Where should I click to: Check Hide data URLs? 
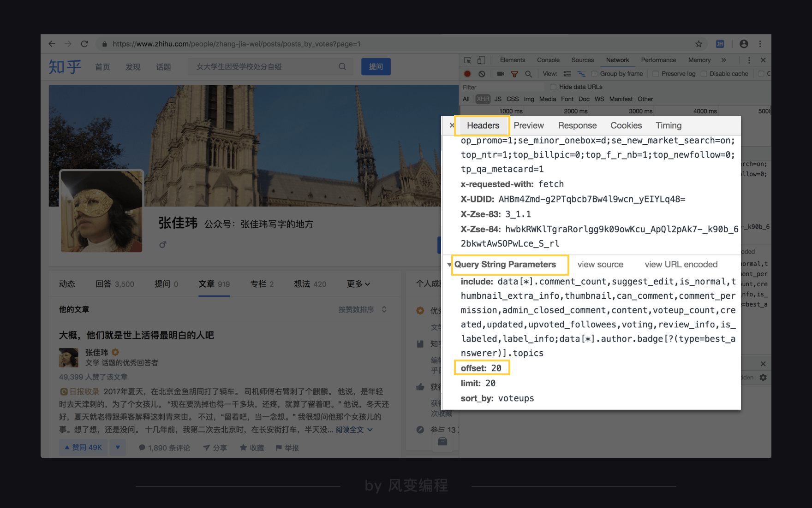553,87
